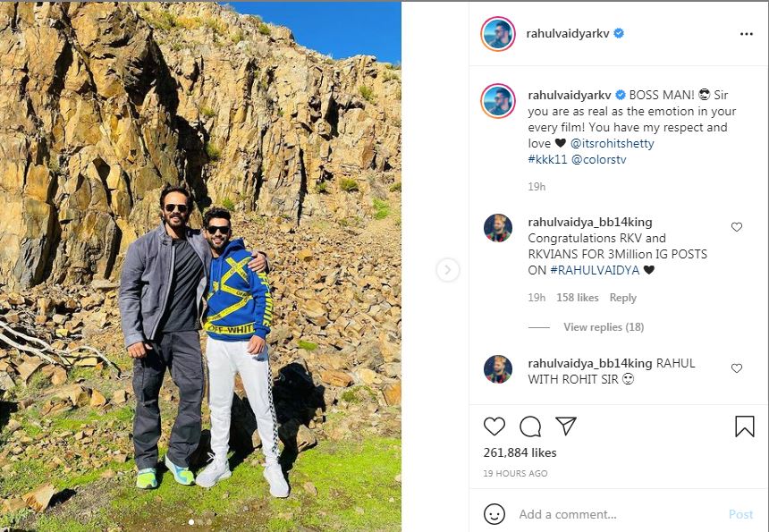This screenshot has width=769, height=532.
Task: Open the @itsrohitshetty mention link
Action: (612, 144)
